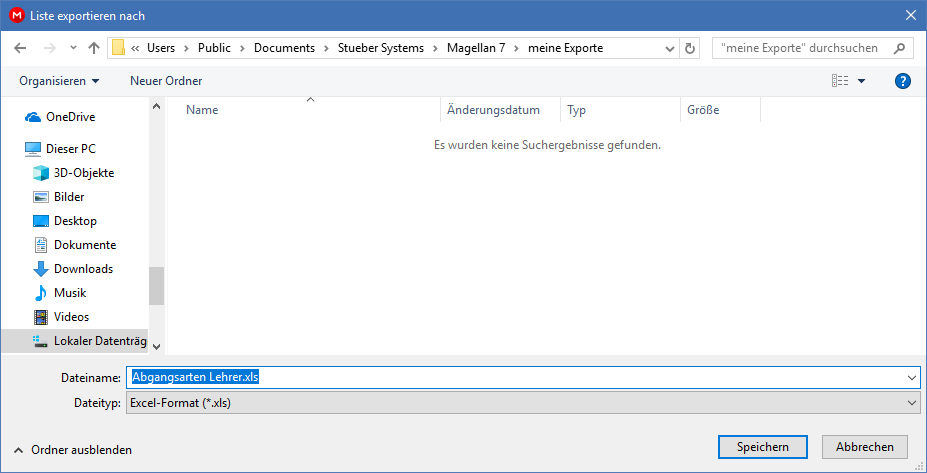The image size is (927, 473).
Task: Open the recent locations dropdown arrow
Action: pyautogui.click(x=73, y=48)
